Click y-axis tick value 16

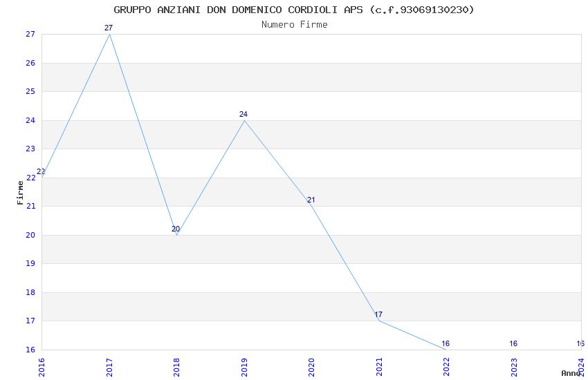click(x=30, y=350)
